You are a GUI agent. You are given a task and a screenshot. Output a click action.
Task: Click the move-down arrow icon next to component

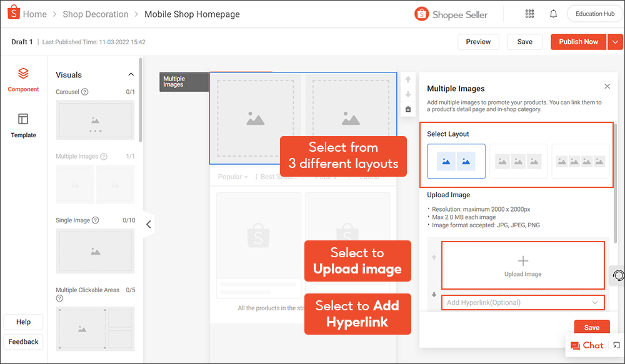(408, 94)
